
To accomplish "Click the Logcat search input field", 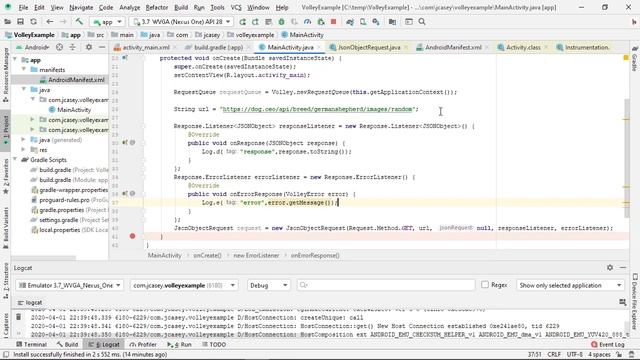I will point(386,285).
